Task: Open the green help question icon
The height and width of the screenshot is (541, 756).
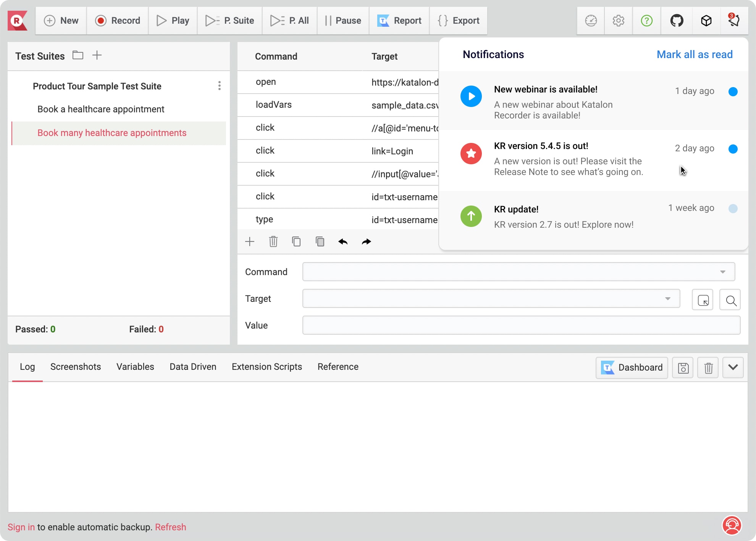Action: (647, 21)
